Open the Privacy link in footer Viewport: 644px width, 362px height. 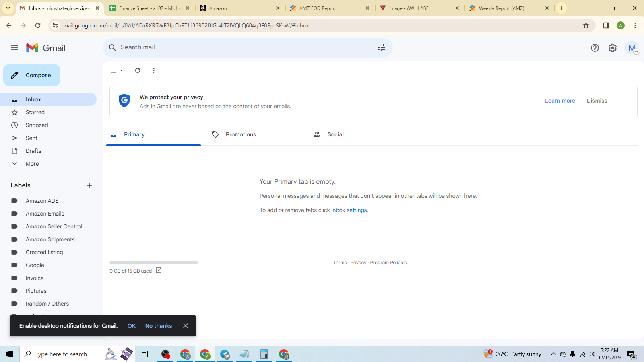[x=358, y=263]
